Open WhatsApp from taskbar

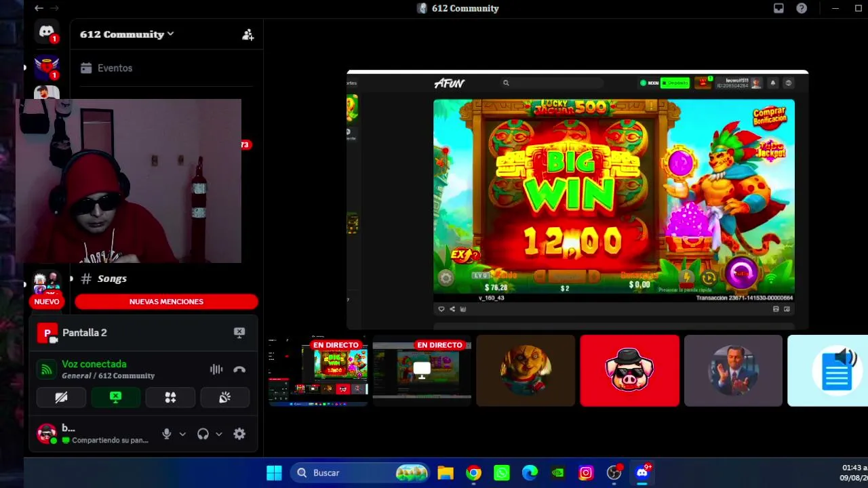click(502, 472)
